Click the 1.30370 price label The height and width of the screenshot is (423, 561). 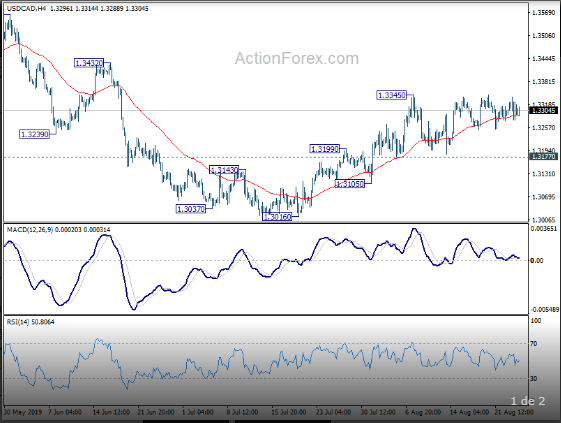point(191,209)
